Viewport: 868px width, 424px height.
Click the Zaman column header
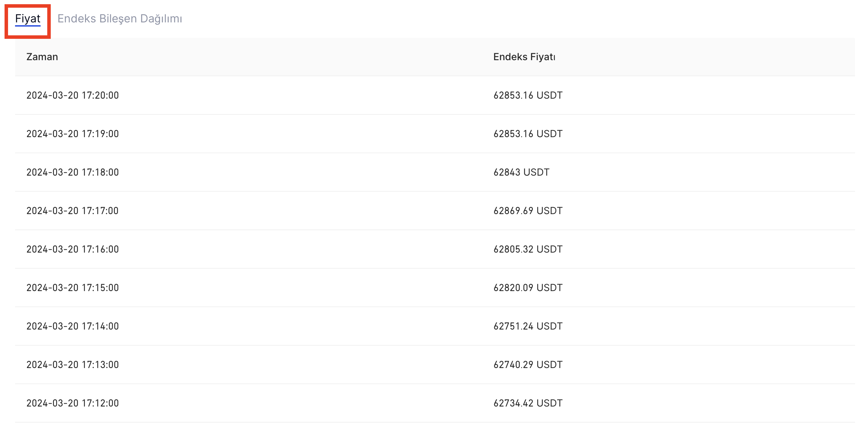coord(42,57)
